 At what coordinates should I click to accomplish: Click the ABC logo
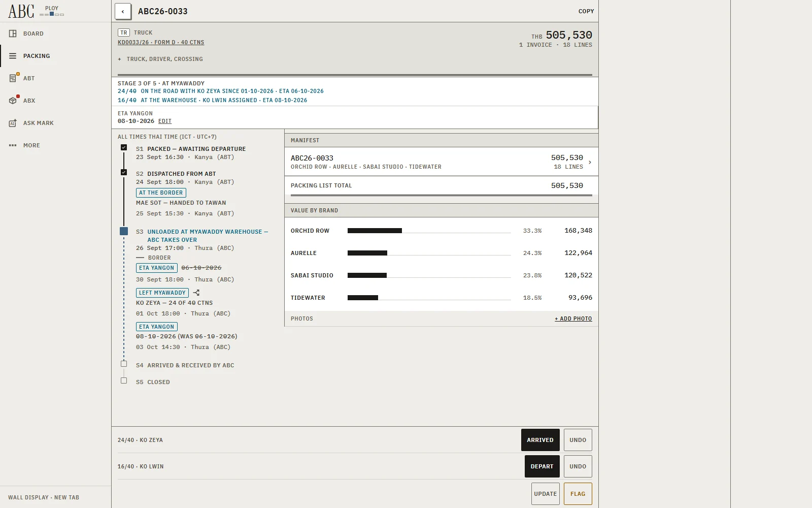tap(21, 11)
